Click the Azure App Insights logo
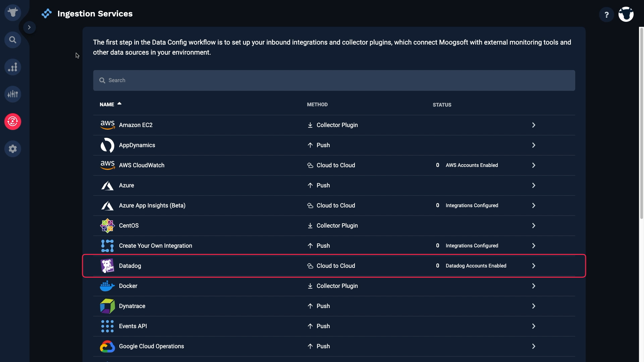This screenshot has width=644, height=362. [x=107, y=205]
